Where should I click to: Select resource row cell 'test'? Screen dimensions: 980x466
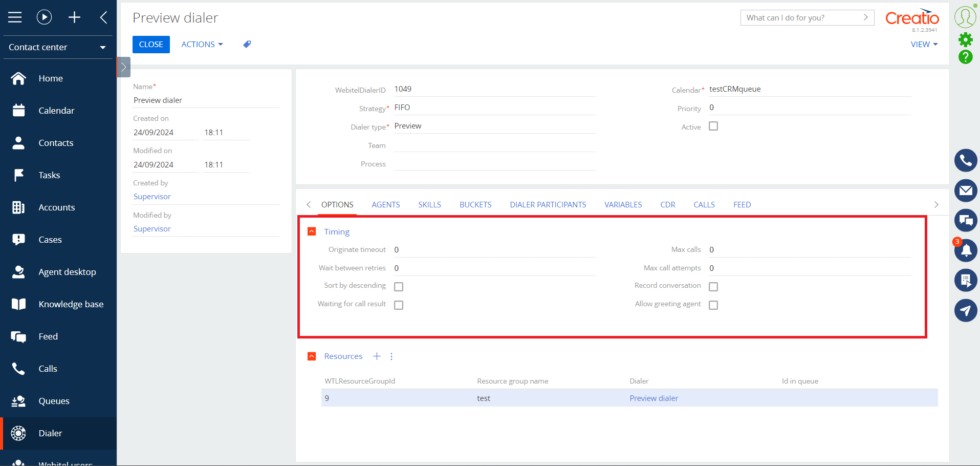click(x=484, y=398)
